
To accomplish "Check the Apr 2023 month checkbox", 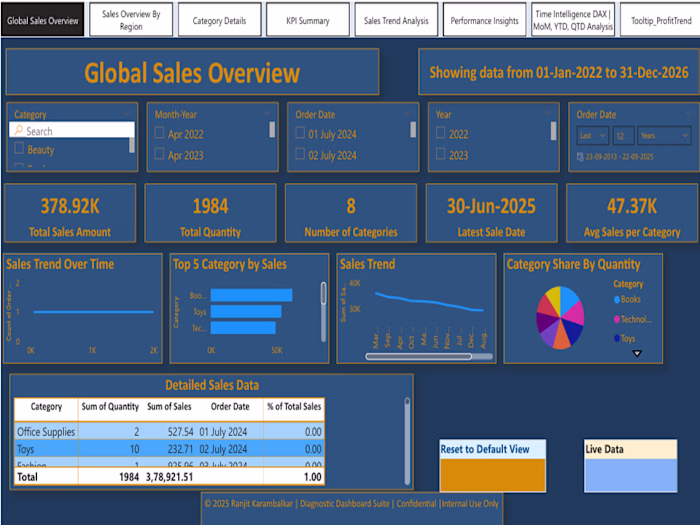I will 159,154.
